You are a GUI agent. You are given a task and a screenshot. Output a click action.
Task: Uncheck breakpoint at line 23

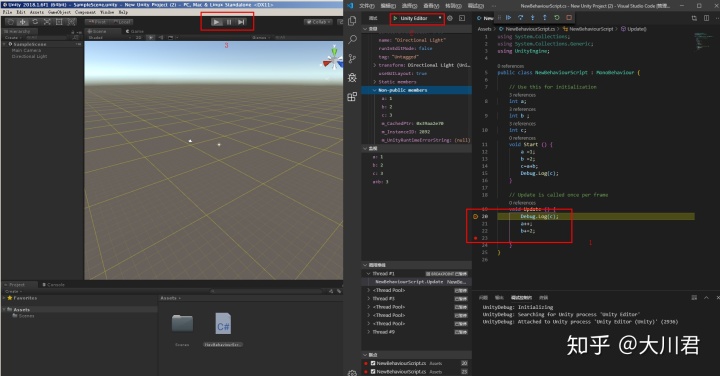coord(373,371)
